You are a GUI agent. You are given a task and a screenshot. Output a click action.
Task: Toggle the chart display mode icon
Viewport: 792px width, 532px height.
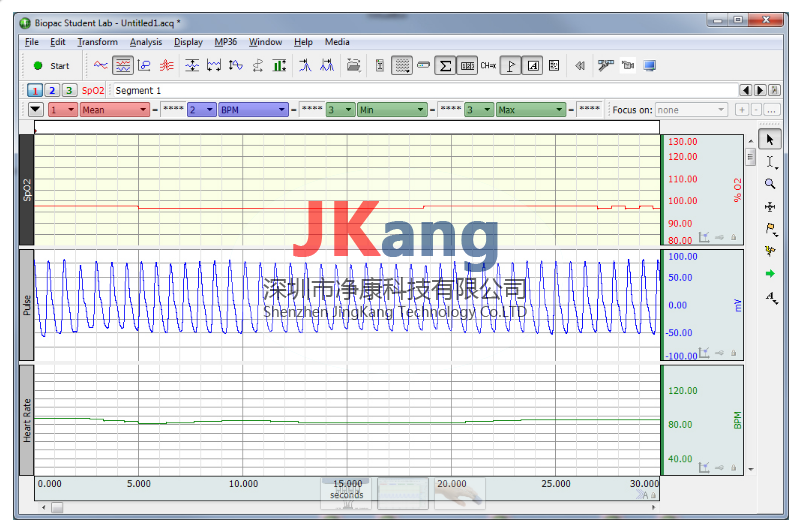coord(123,65)
